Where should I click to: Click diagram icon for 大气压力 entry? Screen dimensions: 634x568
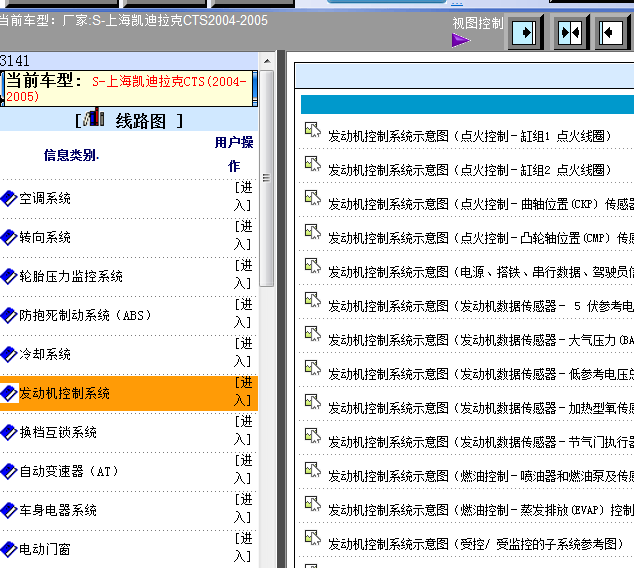point(313,334)
